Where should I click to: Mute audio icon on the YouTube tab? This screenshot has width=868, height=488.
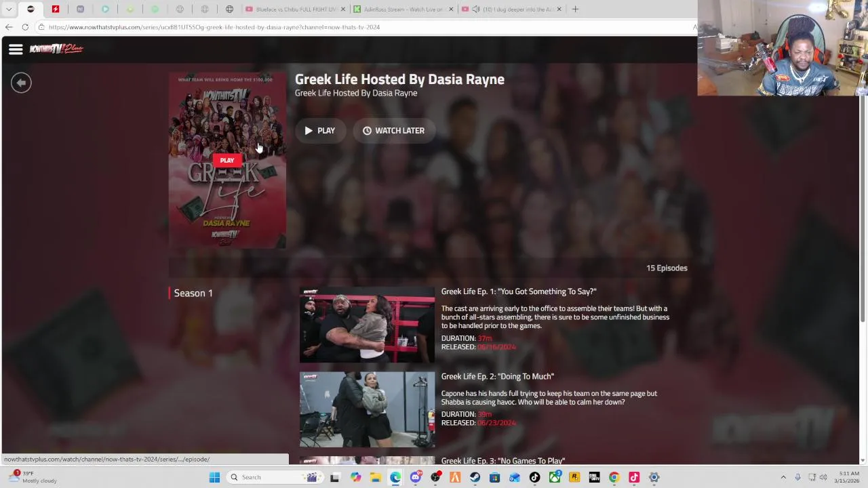[x=476, y=9]
